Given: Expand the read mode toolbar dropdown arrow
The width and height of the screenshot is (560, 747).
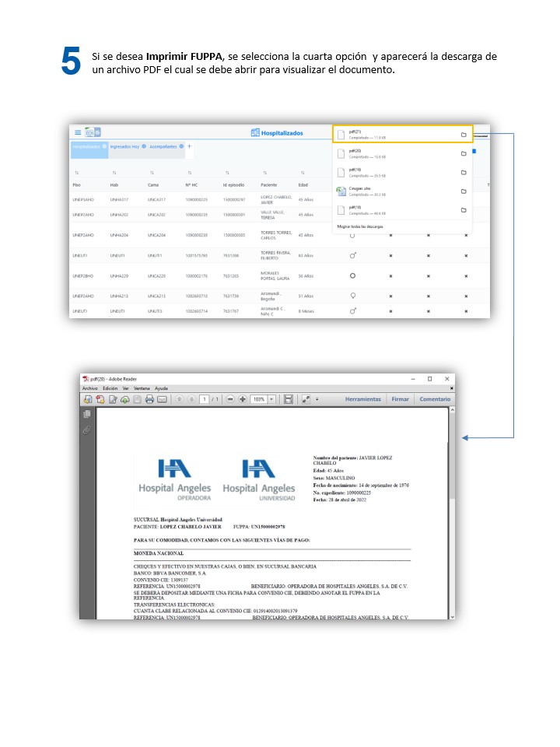Looking at the screenshot, I should point(317,399).
